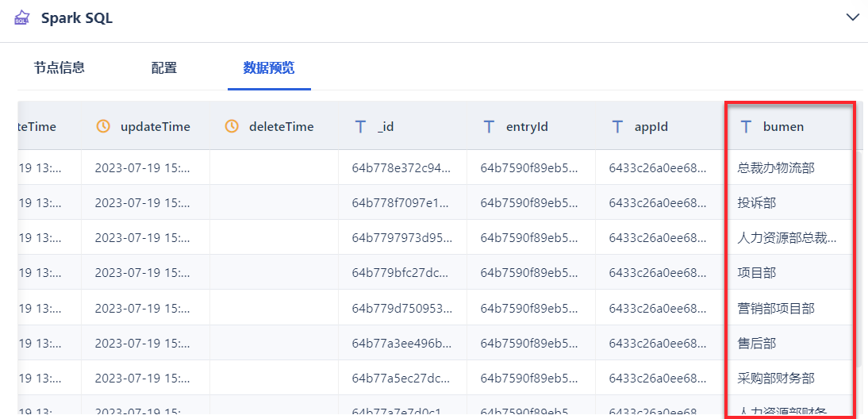Click the appId text type icon
868x419 pixels.
tap(617, 127)
